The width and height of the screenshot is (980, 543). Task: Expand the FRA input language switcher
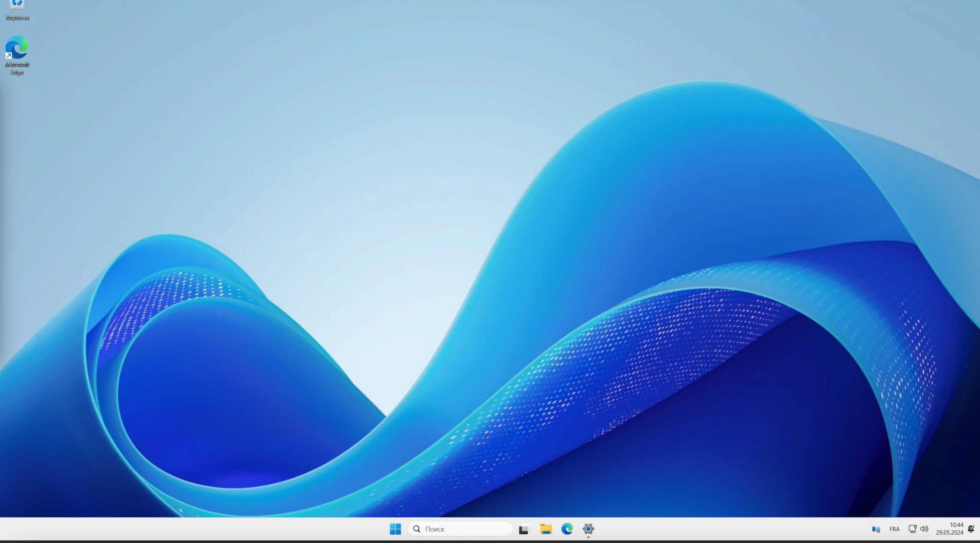coord(895,529)
